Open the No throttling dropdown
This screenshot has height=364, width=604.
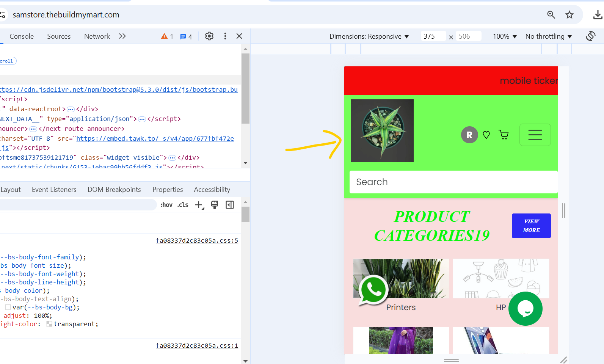tap(548, 36)
